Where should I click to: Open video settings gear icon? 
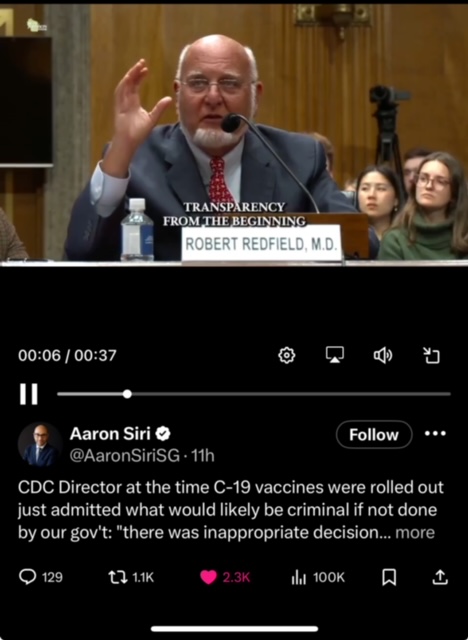pos(286,356)
